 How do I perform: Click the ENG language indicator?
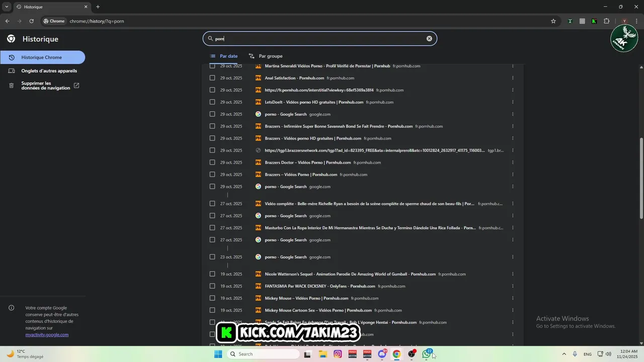(x=588, y=354)
